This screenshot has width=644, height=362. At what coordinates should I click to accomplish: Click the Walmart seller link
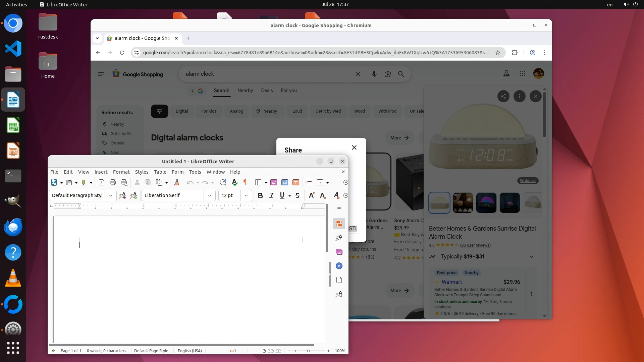(451, 282)
